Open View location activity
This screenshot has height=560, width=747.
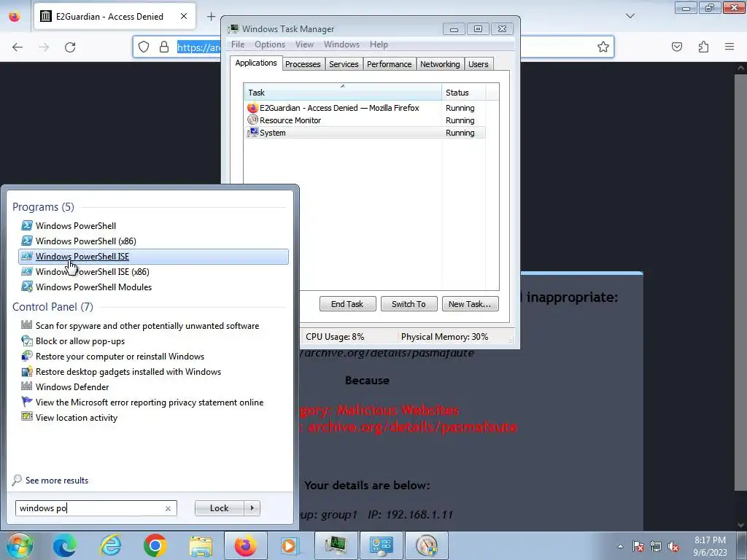(x=76, y=418)
